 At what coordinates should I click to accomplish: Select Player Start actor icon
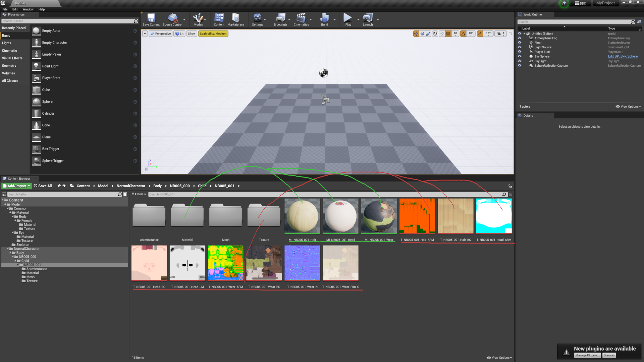(36, 78)
